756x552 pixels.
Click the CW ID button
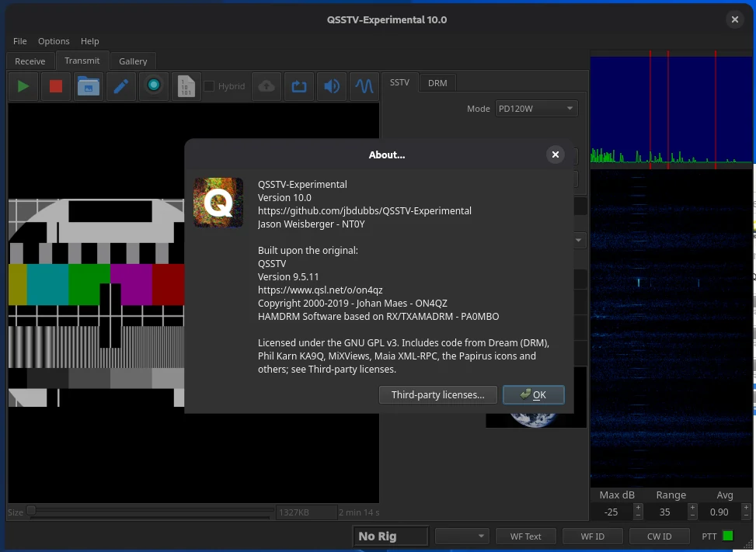pyautogui.click(x=659, y=536)
